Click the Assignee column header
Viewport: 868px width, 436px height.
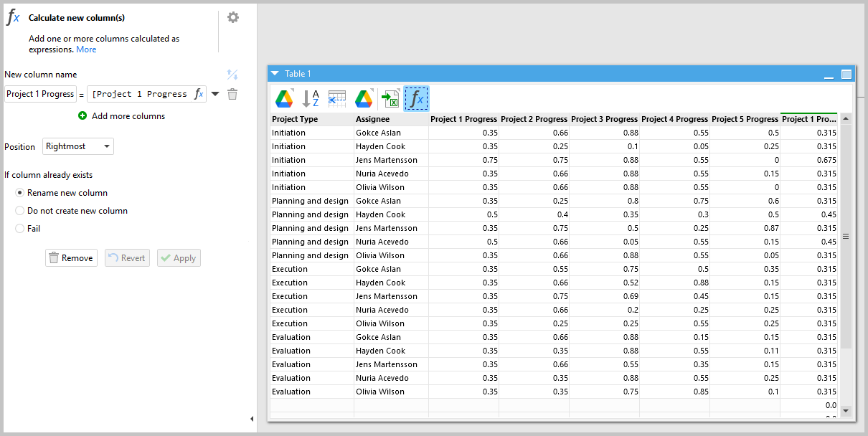click(391, 119)
